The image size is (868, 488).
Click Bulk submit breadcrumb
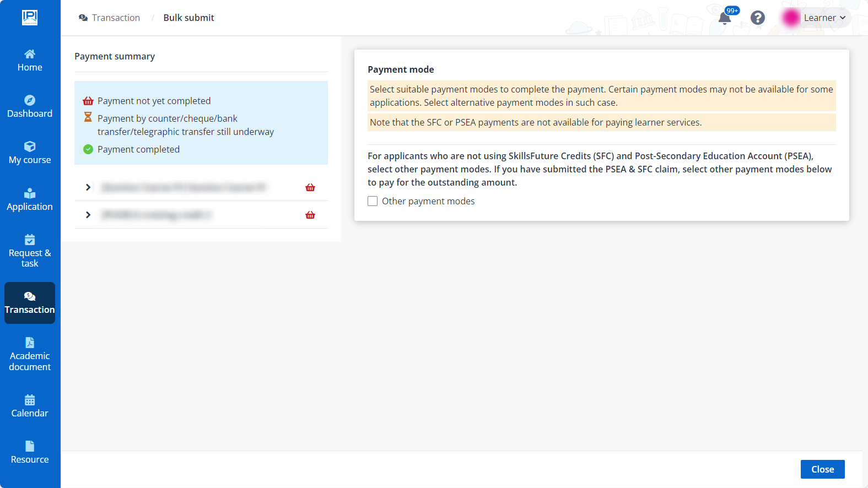188,18
